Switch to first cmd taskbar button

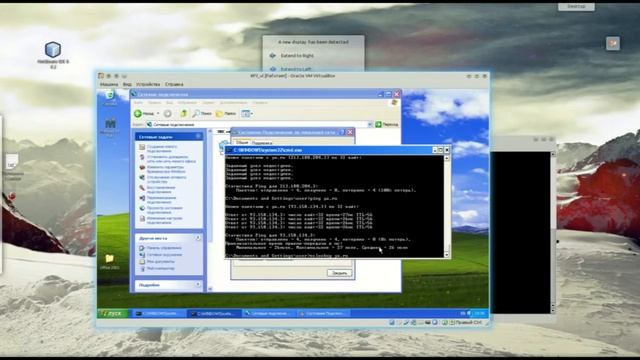tap(157, 313)
